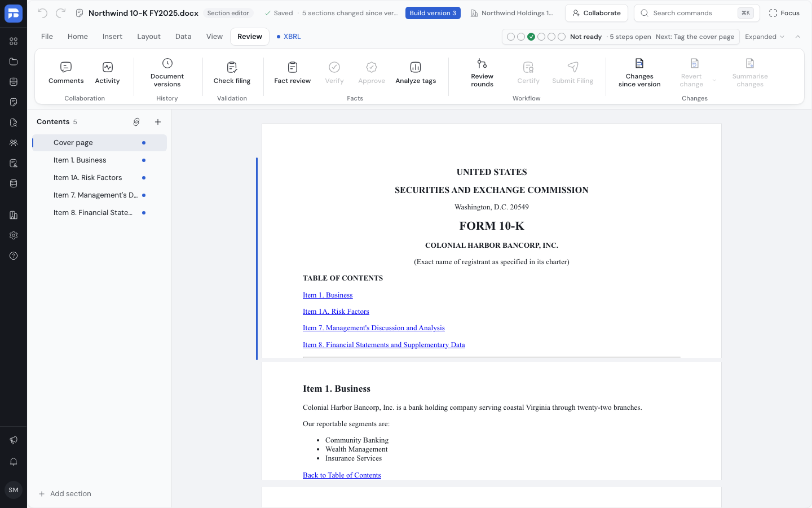812x508 pixels.
Task: Open the folder icon in sidebar
Action: click(x=14, y=62)
